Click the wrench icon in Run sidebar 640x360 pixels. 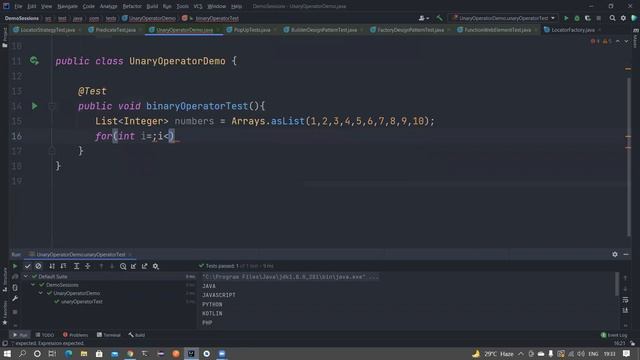(15, 299)
